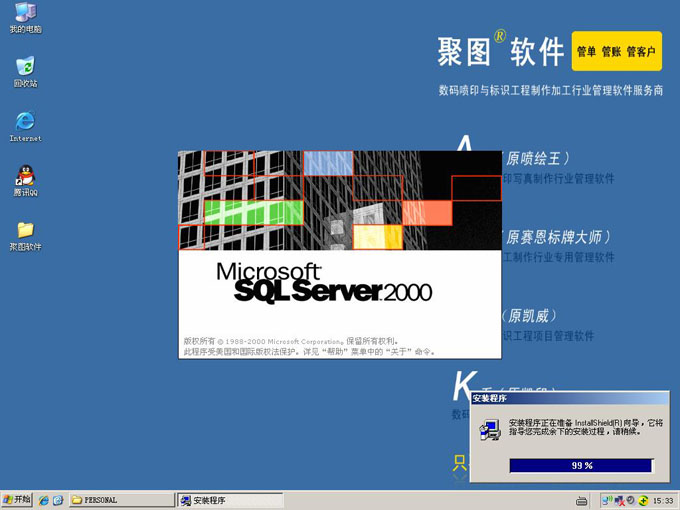Click the skyscraper image on SQL Server splash
Image resolution: width=680 pixels, height=510 pixels.
click(340, 200)
